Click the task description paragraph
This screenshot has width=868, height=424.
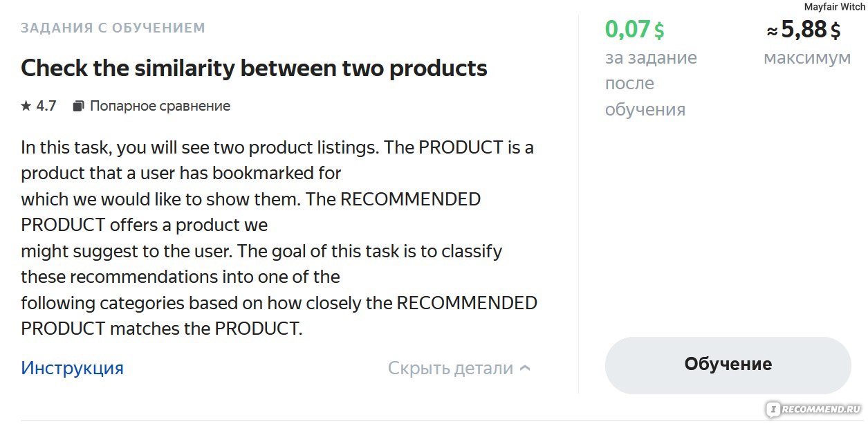[x=279, y=238]
